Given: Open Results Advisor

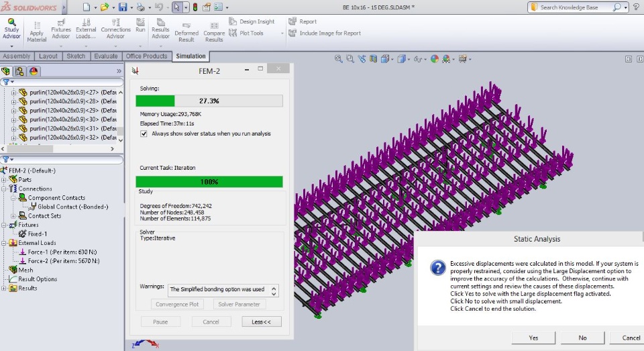Looking at the screenshot, I should [x=160, y=29].
